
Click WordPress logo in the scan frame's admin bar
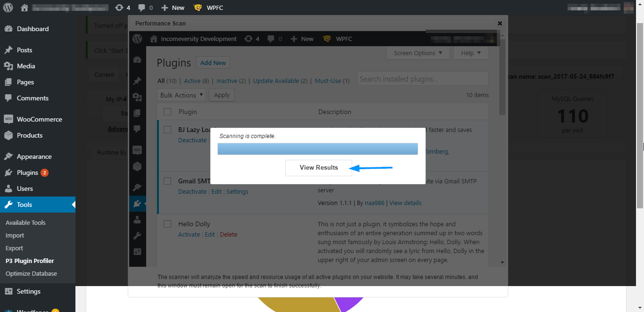137,39
